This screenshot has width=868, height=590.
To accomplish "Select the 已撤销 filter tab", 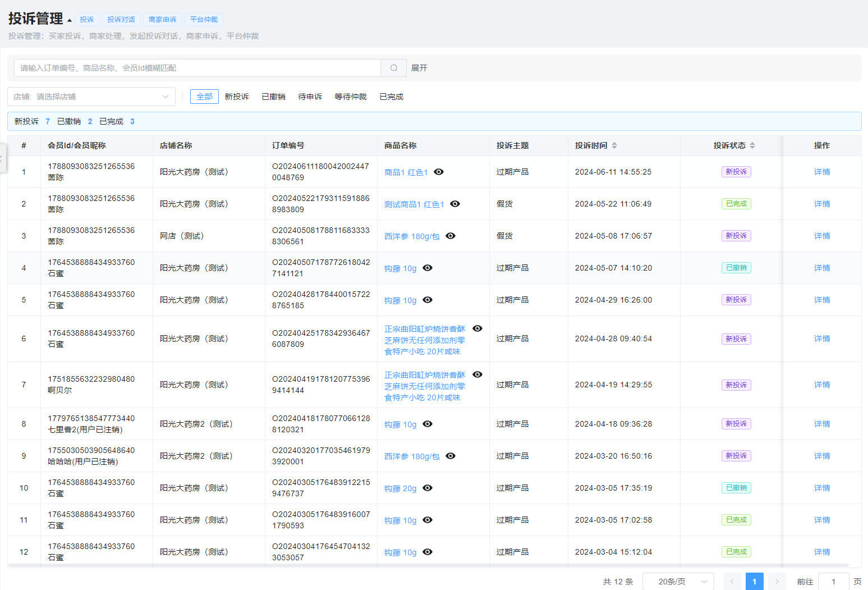I will point(273,97).
